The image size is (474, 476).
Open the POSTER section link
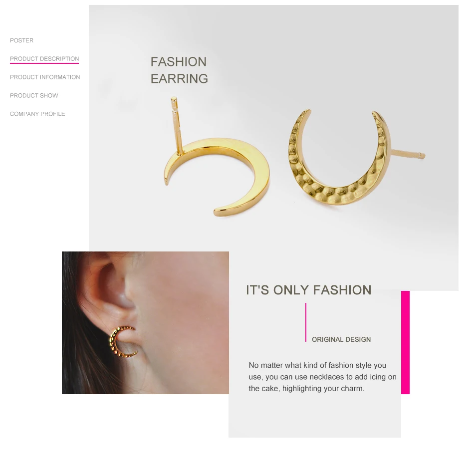point(21,40)
